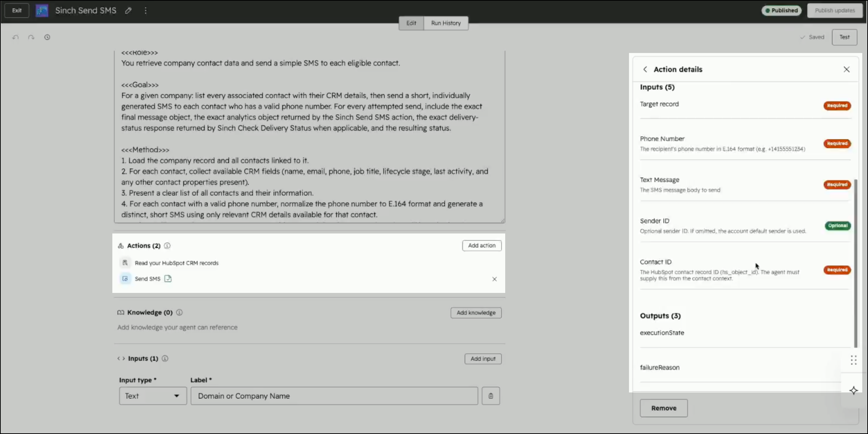The height and width of the screenshot is (434, 868).
Task: Click the Required badge for Target record
Action: (x=837, y=106)
